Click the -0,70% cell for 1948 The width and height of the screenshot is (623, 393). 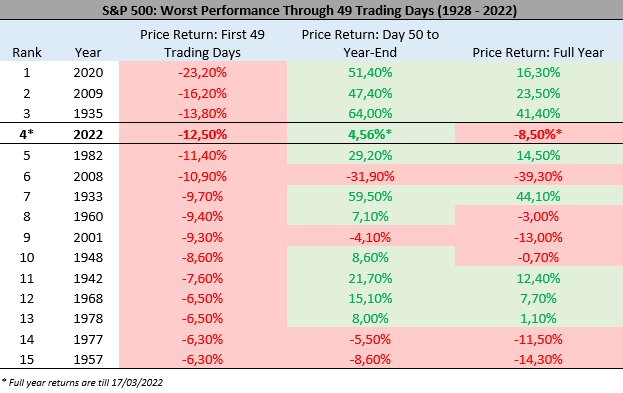[x=538, y=257]
